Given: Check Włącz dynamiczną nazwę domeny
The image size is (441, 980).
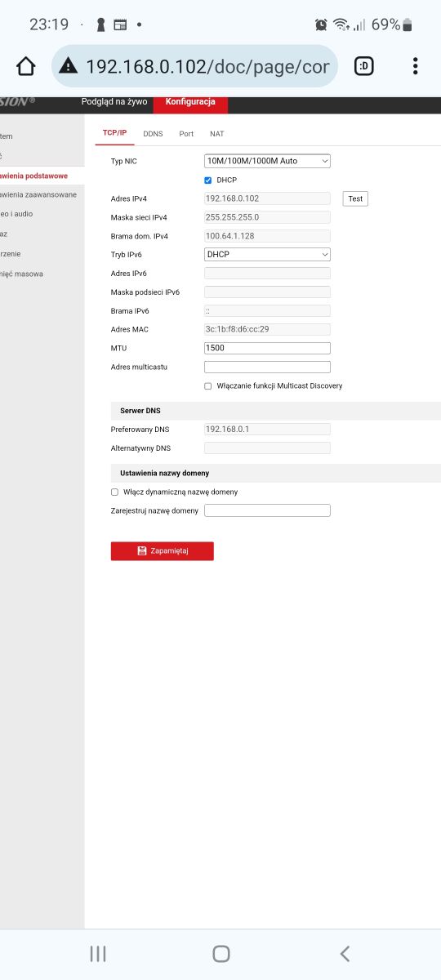Looking at the screenshot, I should point(114,492).
